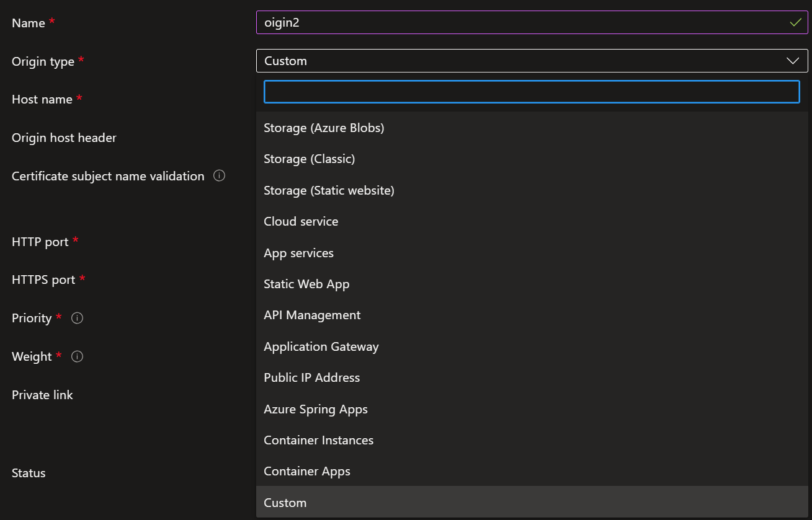Image resolution: width=812 pixels, height=520 pixels.
Task: Pick Application Gateway from dropdown
Action: click(x=321, y=346)
